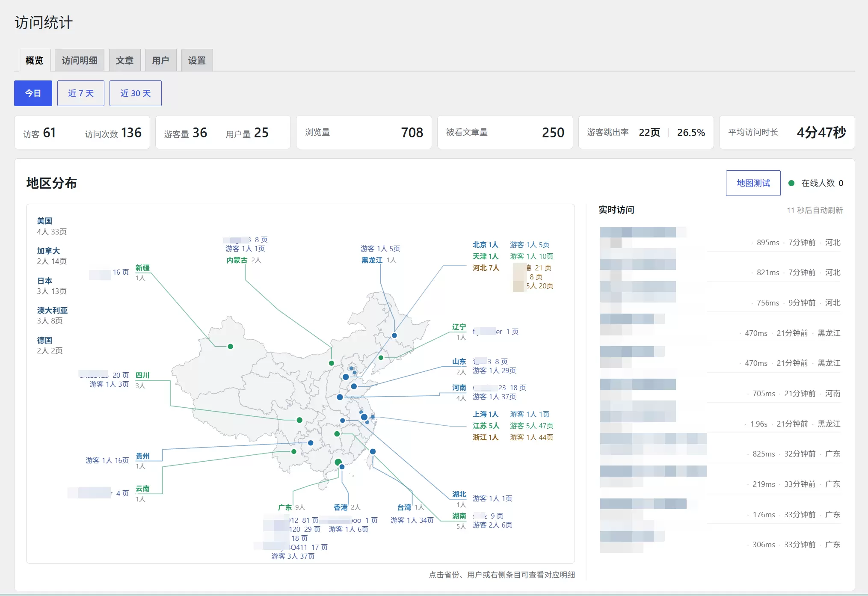Click the green Yunnan dot on map
Screen dimensions: 868x596
coord(294,451)
